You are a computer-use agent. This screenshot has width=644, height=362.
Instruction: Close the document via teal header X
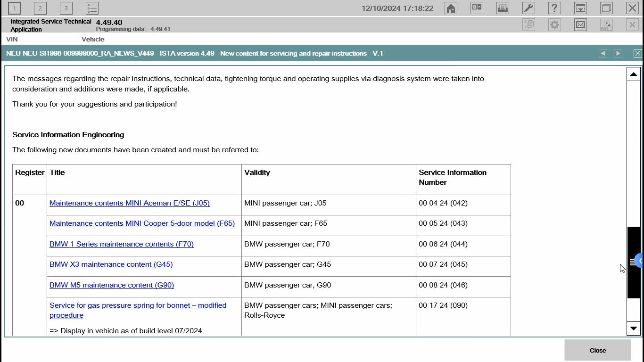point(637,53)
